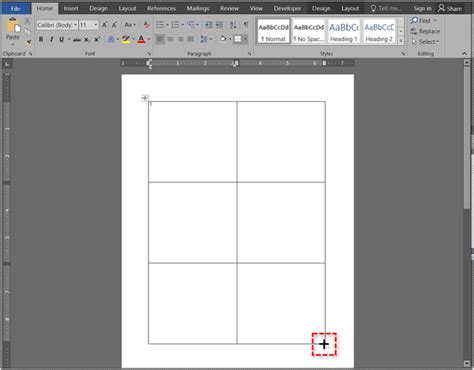Switch to the Mailings tab

coord(198,8)
